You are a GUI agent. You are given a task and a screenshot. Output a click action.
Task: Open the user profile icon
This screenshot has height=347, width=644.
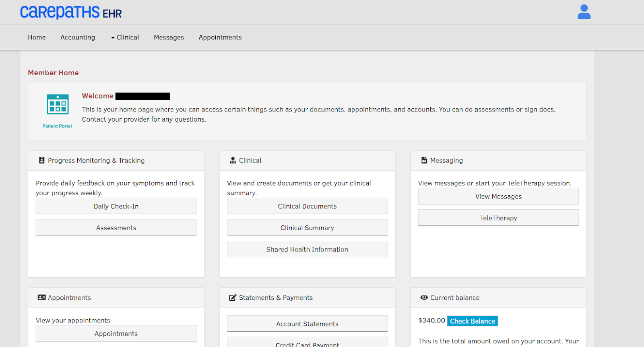point(584,12)
